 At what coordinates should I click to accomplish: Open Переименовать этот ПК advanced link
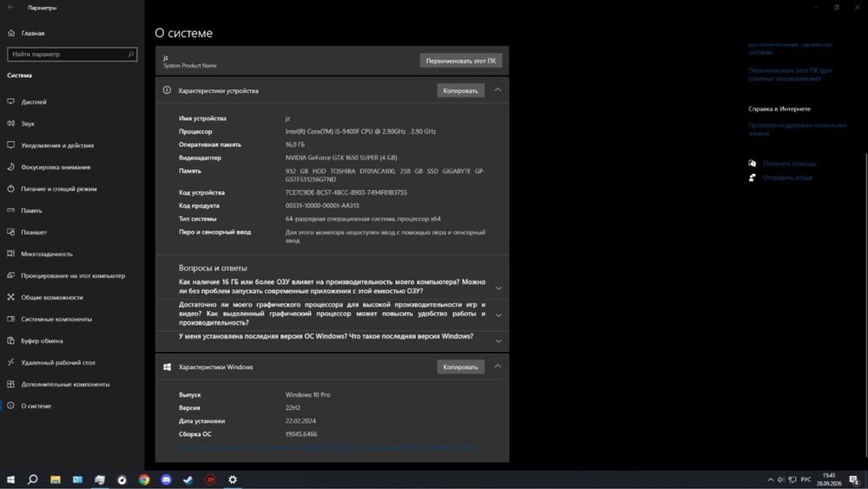(x=790, y=74)
